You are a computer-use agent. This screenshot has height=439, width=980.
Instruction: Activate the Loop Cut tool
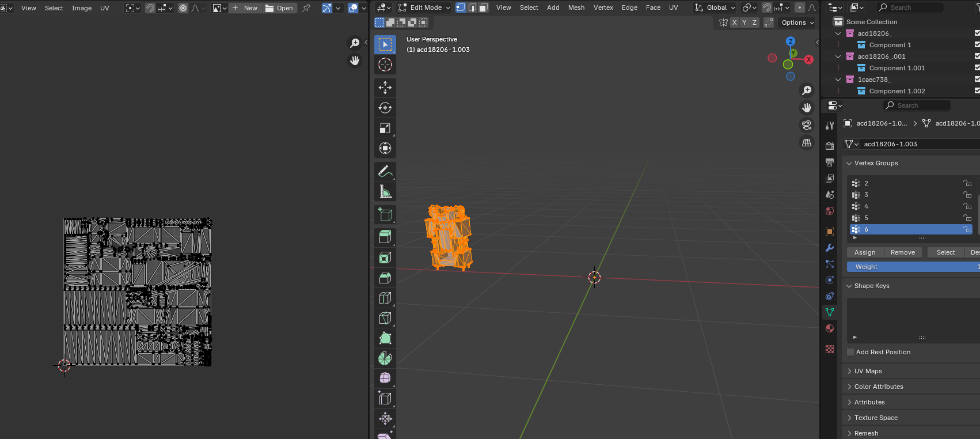coord(385,298)
